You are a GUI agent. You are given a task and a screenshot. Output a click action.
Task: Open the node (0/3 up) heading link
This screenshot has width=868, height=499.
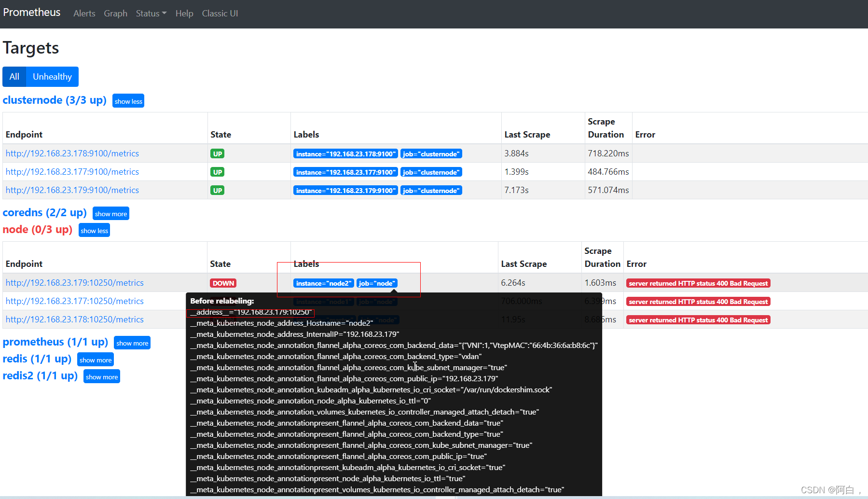(38, 229)
